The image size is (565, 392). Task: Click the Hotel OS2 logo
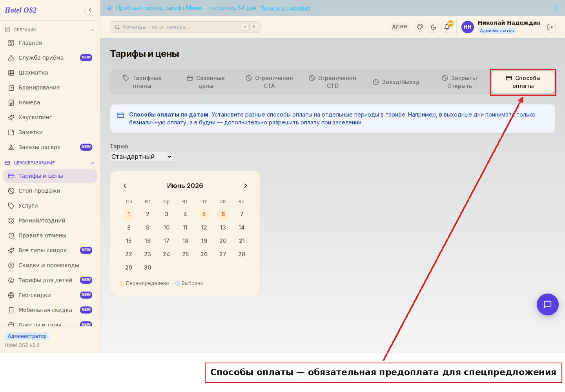click(20, 10)
